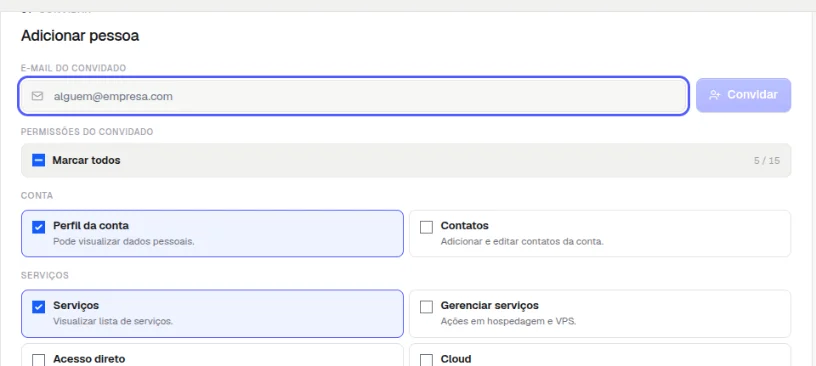
Task: Click the Conta section label
Action: pyautogui.click(x=37, y=195)
